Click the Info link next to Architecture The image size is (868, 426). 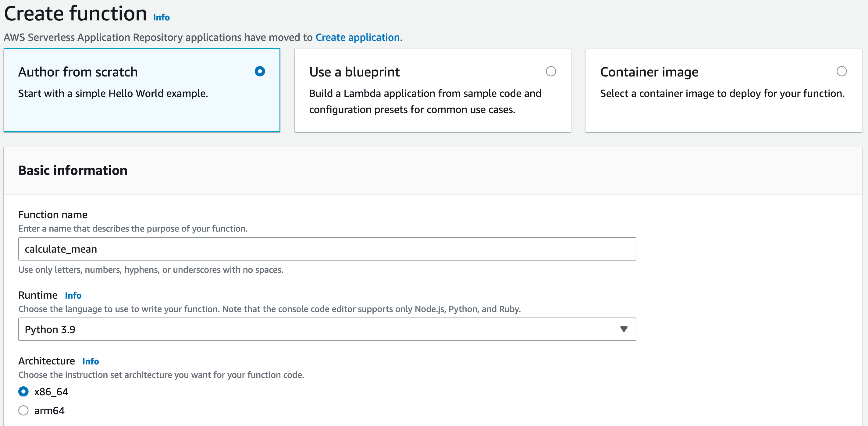point(91,361)
